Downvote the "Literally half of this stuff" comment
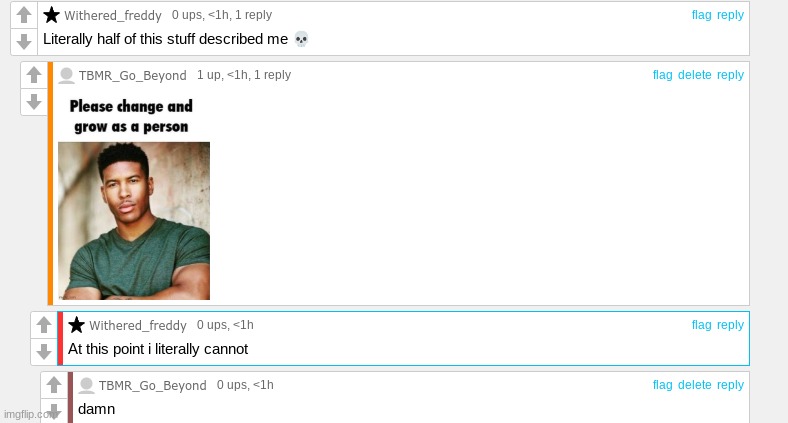 click(24, 41)
